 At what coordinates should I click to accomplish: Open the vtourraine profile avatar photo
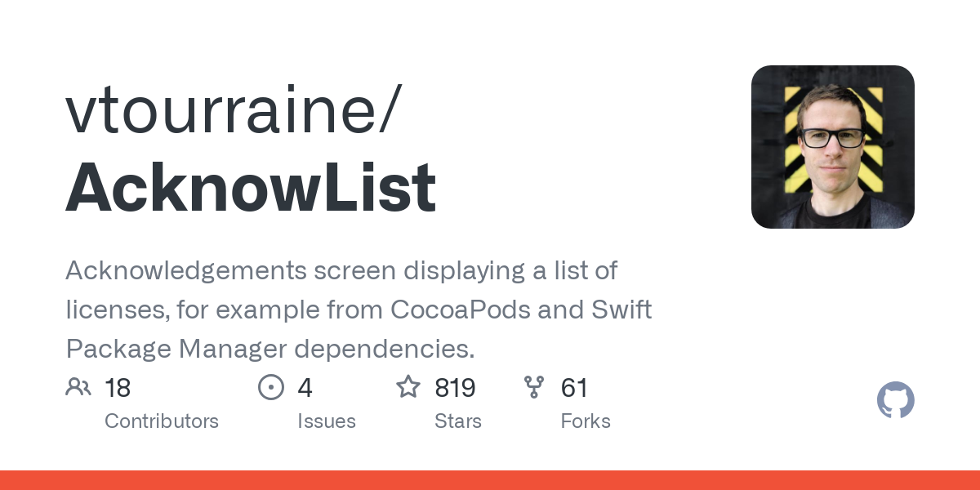coord(832,147)
